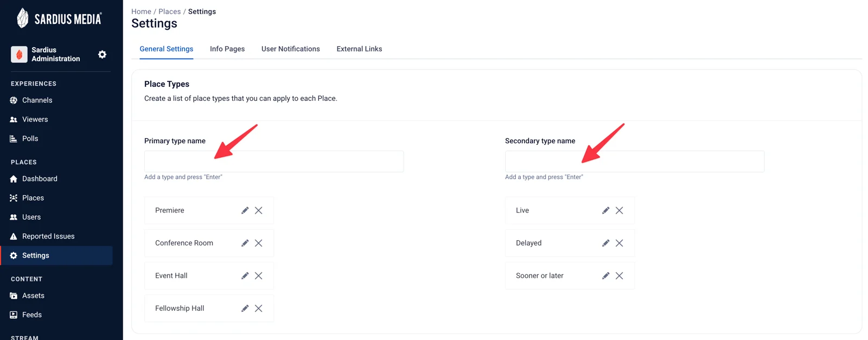This screenshot has width=868, height=340.
Task: Click the Conference Room label
Action: point(184,243)
